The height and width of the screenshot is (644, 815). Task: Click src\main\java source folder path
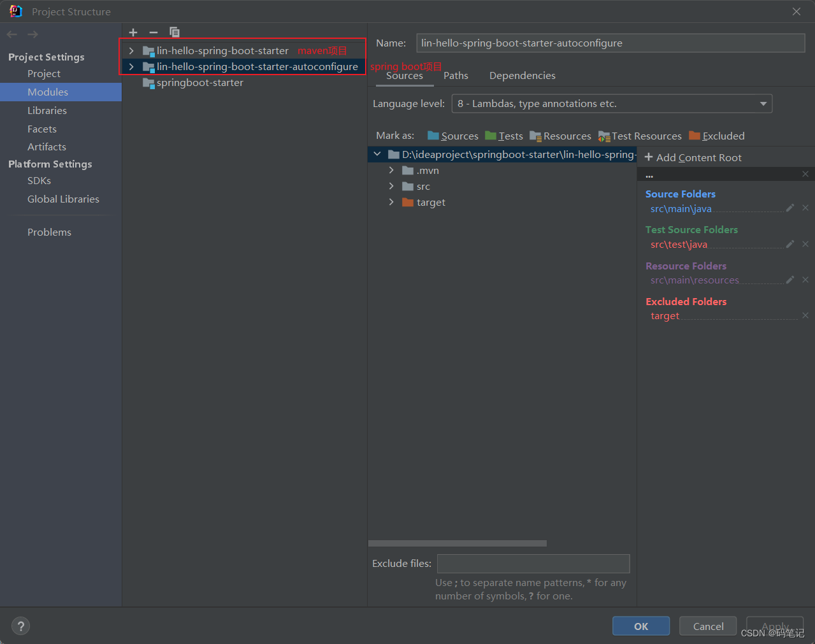coord(681,209)
